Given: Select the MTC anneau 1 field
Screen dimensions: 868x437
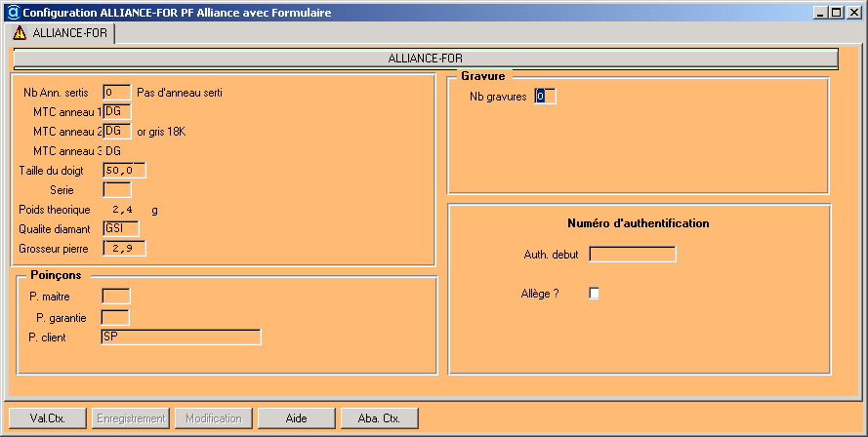Looking at the screenshot, I should click(116, 112).
